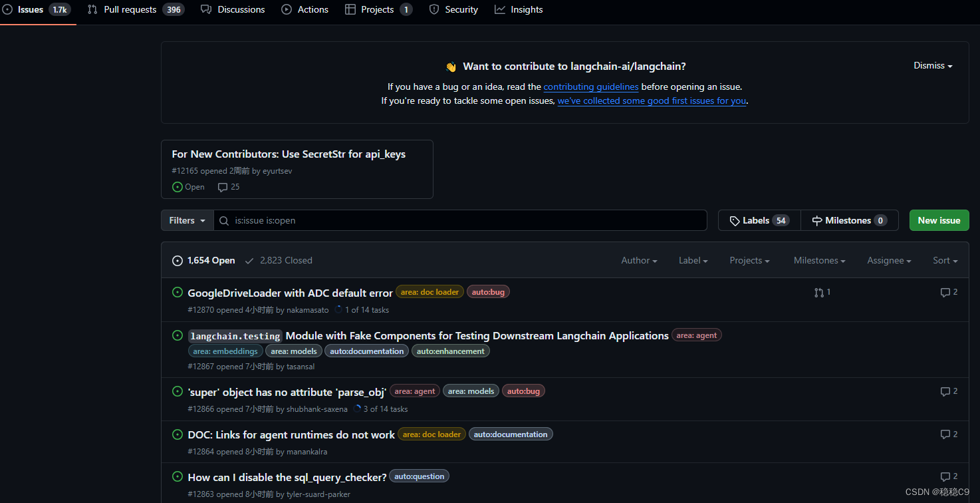The height and width of the screenshot is (503, 980).
Task: Click the manankalra author link
Action: 306,452
